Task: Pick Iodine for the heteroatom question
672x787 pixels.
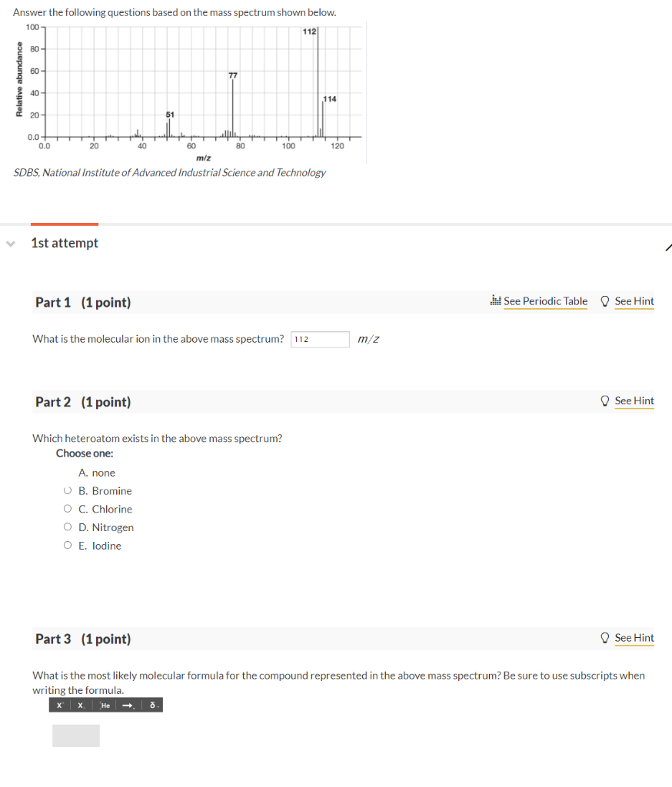Action: pos(68,546)
